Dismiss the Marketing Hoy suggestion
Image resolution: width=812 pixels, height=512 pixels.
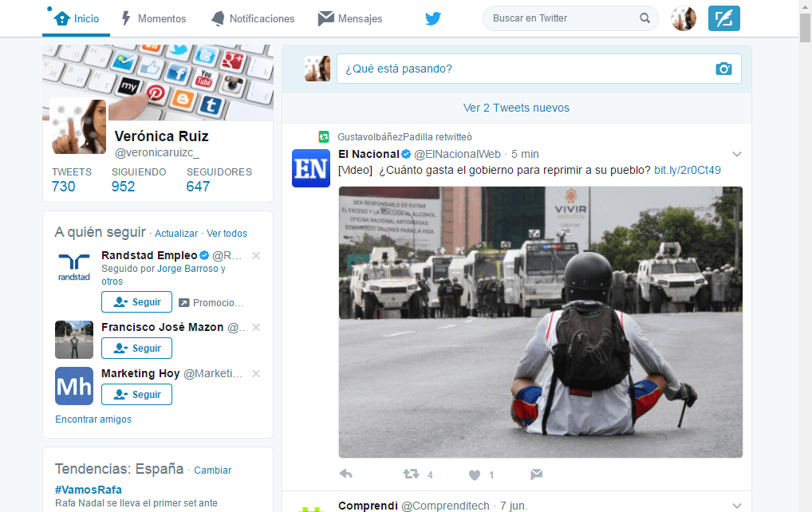256,373
